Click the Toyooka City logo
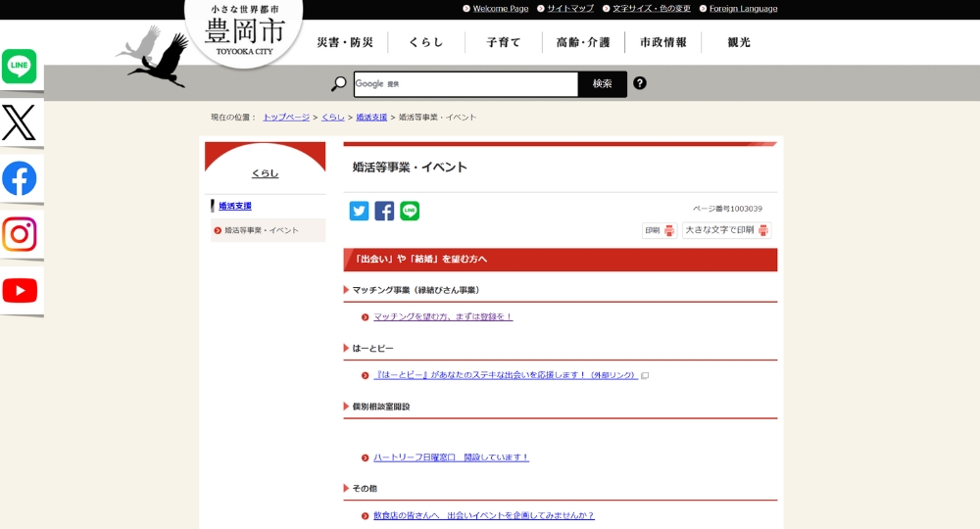The height and width of the screenshot is (529, 980). coord(243,34)
